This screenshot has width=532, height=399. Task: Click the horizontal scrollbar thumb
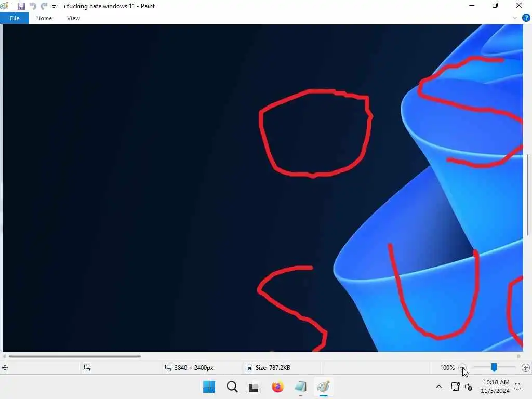coord(75,356)
